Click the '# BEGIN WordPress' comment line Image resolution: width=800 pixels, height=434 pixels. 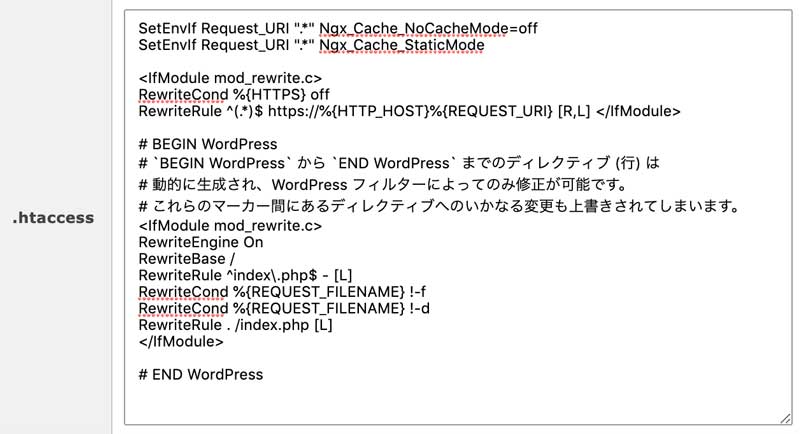coord(208,144)
